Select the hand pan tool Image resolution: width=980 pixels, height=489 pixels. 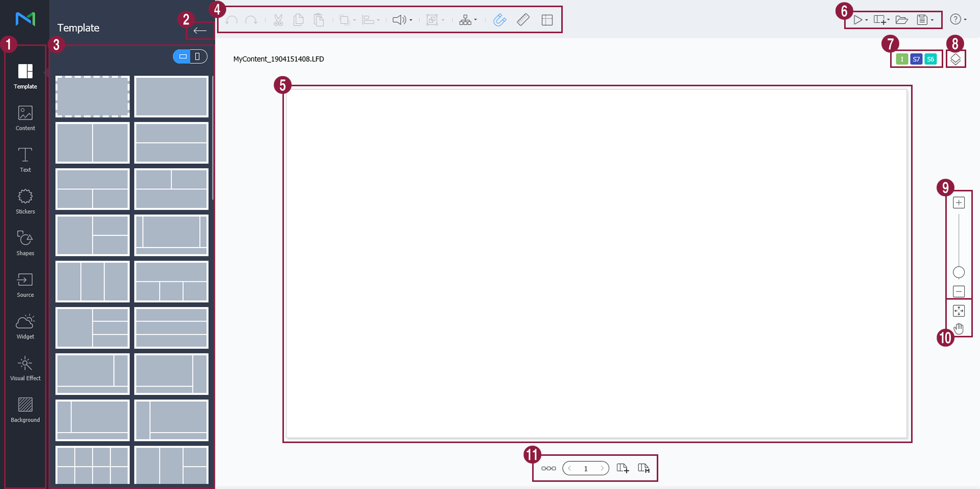coord(959,328)
